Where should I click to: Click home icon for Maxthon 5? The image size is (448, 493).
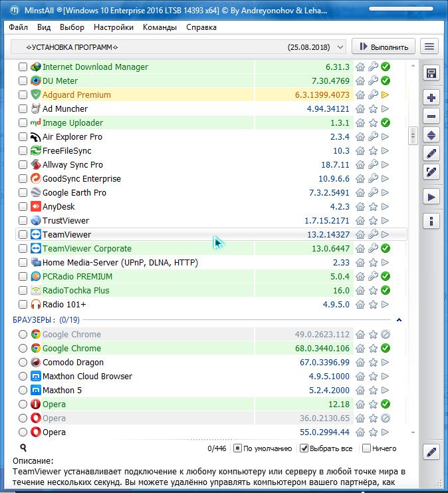(360, 390)
